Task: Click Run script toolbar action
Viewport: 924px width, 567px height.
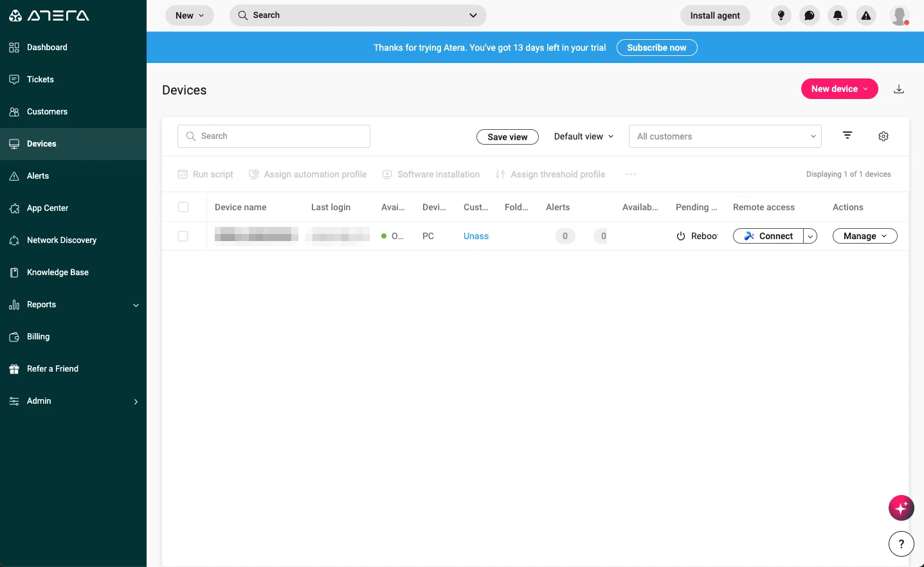Action: click(x=205, y=174)
